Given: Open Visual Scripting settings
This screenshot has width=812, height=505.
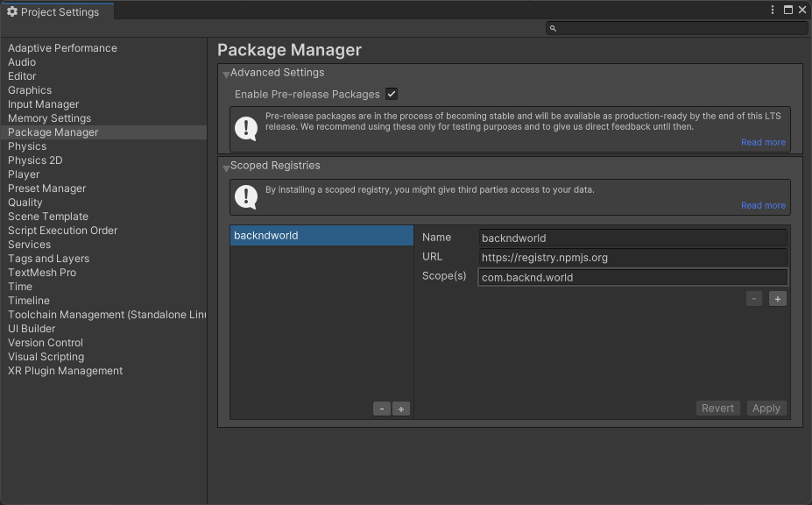Looking at the screenshot, I should [103, 356].
